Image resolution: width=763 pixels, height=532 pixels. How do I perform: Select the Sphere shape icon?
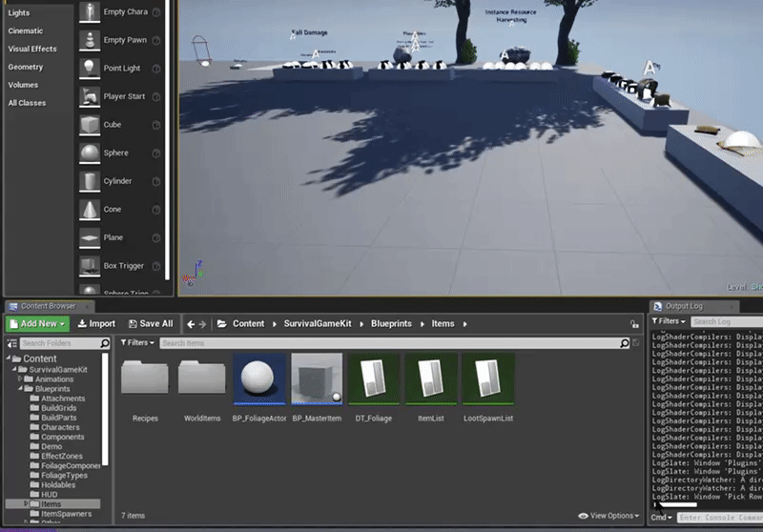coord(90,153)
